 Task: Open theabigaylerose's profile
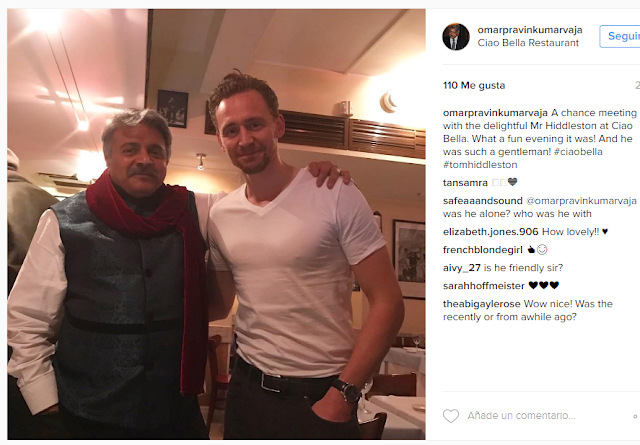pos(482,304)
